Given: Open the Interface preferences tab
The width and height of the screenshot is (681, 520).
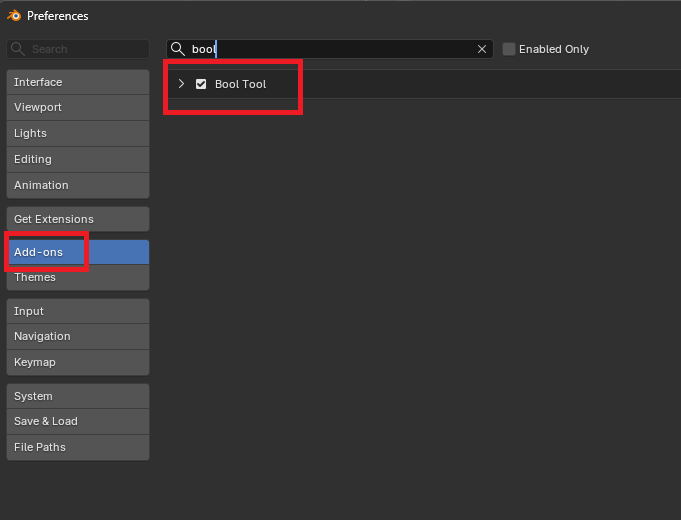Looking at the screenshot, I should [78, 82].
